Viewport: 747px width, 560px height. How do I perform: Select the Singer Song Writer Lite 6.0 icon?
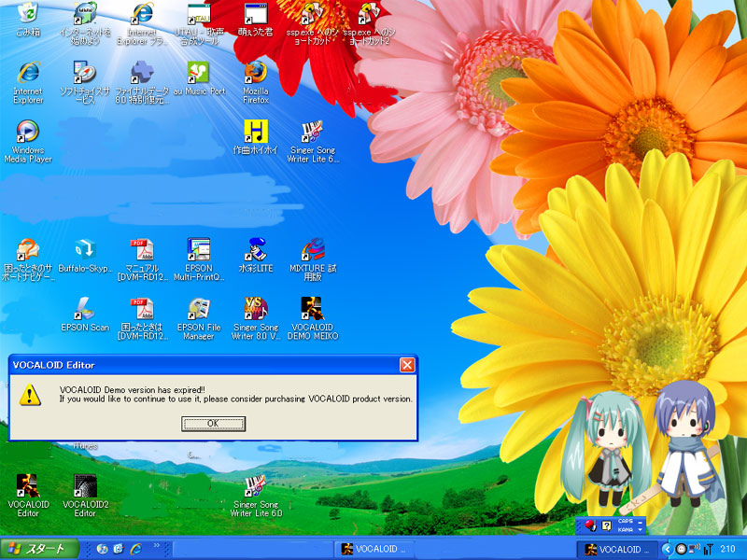(x=256, y=496)
